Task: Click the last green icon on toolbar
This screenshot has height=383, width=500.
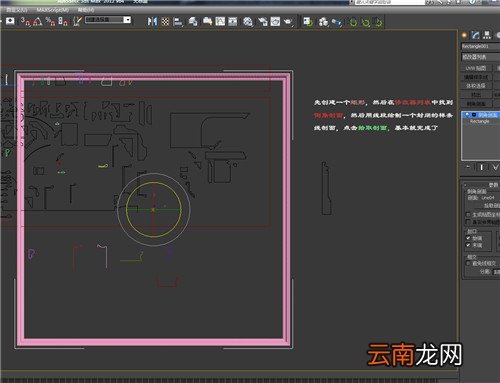Action: tap(378, 22)
